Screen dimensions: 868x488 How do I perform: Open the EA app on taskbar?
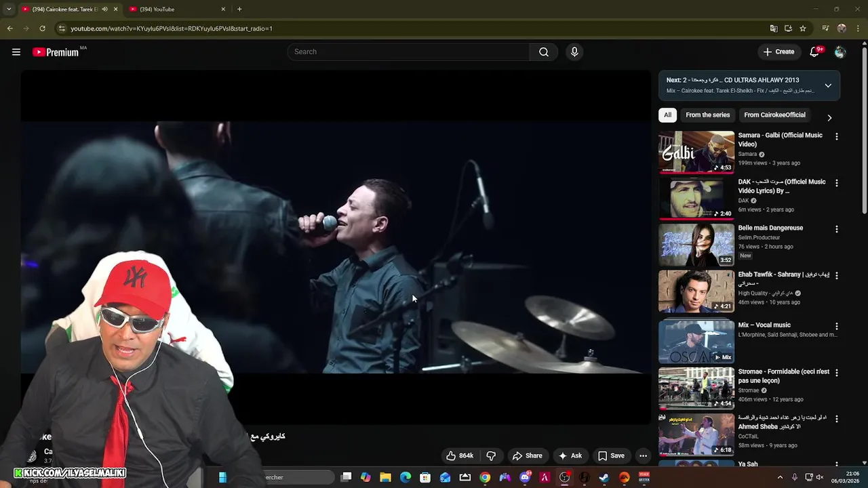[624, 478]
